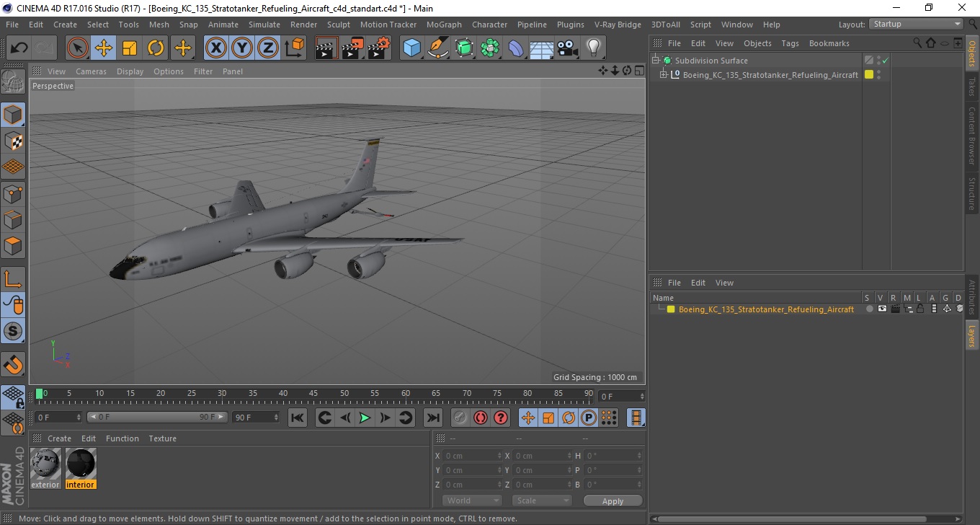980x525 pixels.
Task: Toggle X axis lock
Action: 216,48
